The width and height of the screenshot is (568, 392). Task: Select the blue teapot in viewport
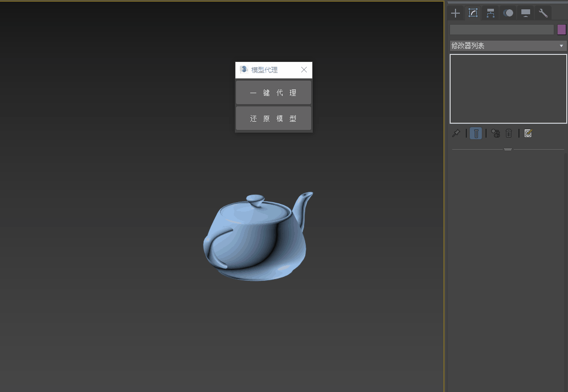[x=255, y=244]
